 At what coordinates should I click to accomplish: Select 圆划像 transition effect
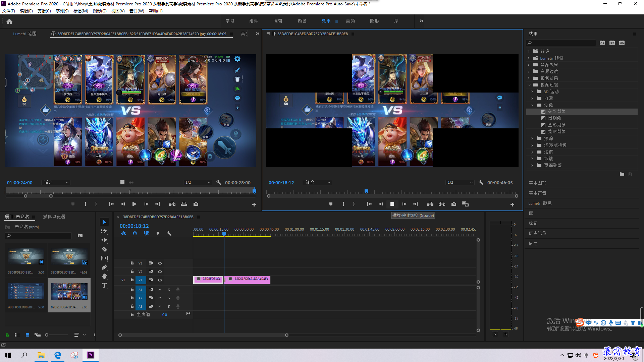coord(554,118)
